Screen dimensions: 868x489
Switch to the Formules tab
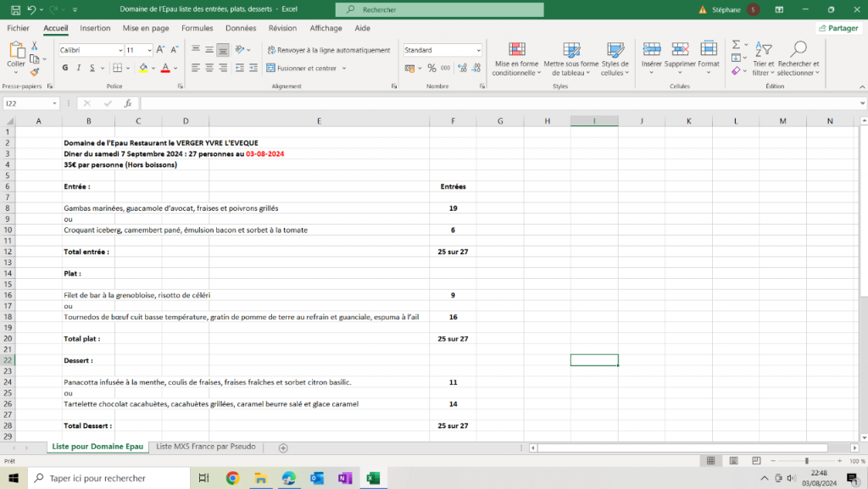[x=197, y=28]
